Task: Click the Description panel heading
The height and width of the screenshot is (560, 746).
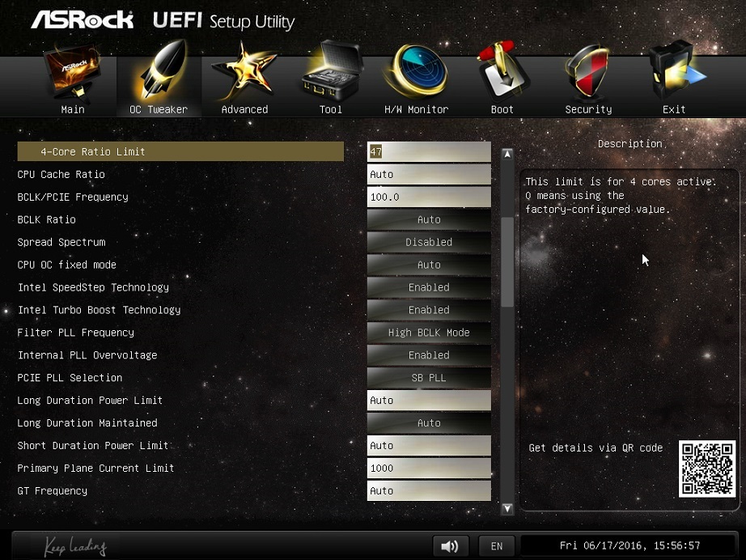Action: (x=630, y=144)
